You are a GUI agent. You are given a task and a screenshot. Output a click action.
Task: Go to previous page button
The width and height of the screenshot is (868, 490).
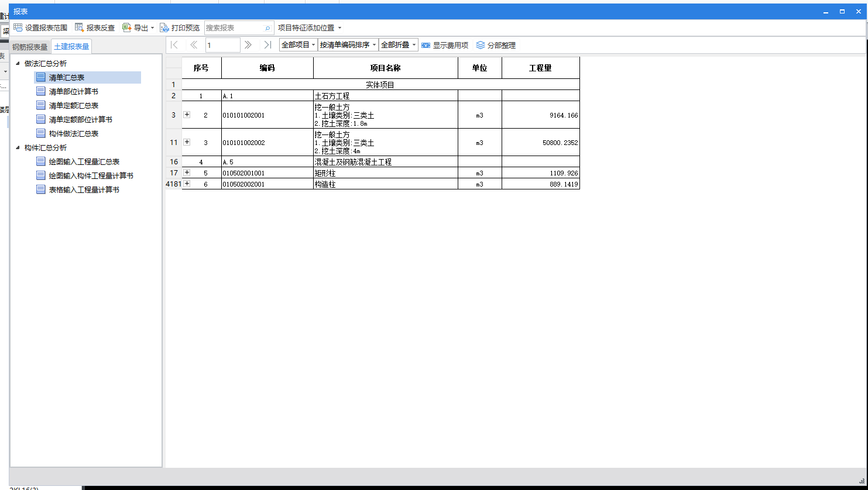(x=194, y=44)
